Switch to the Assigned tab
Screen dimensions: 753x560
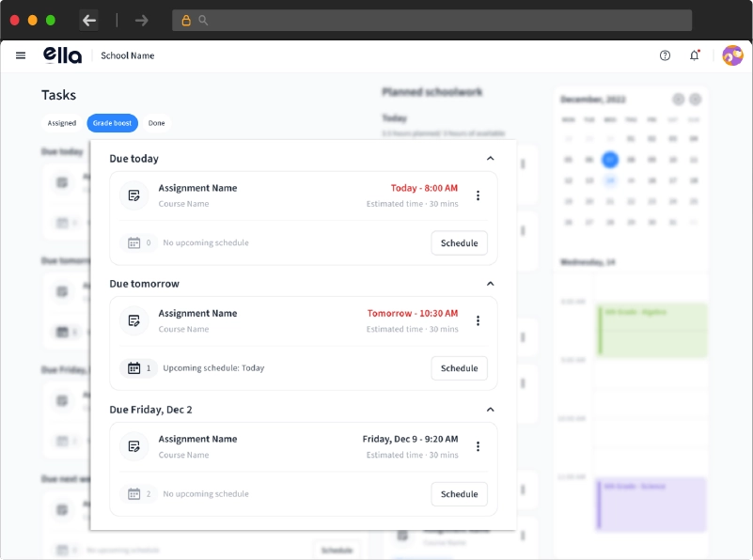62,123
